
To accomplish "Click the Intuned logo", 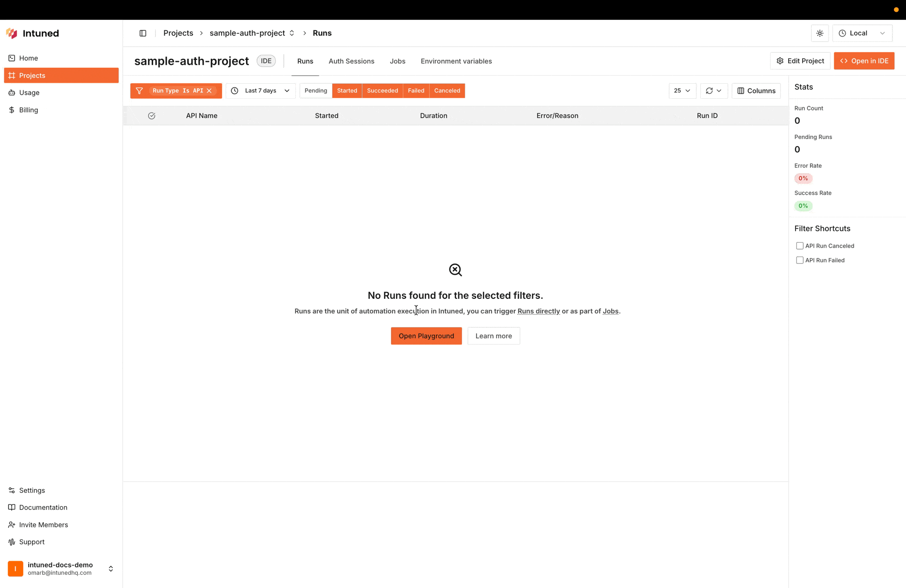I will (x=32, y=33).
